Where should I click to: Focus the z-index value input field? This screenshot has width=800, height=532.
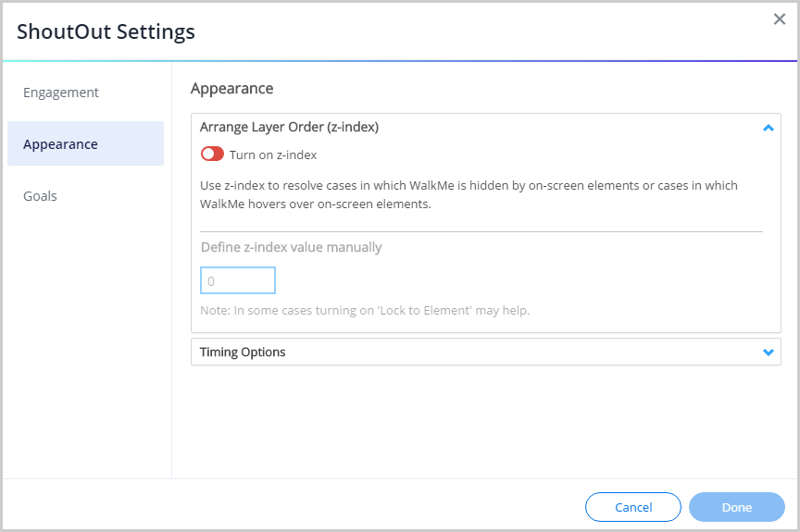[238, 280]
